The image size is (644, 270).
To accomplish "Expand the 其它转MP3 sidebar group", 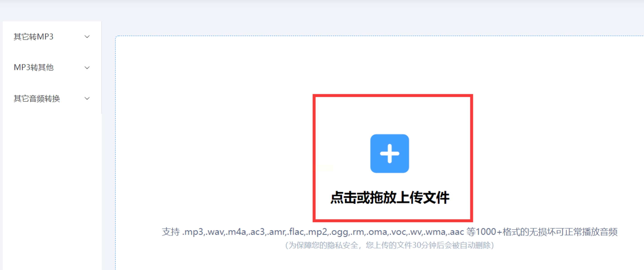I will (52, 37).
